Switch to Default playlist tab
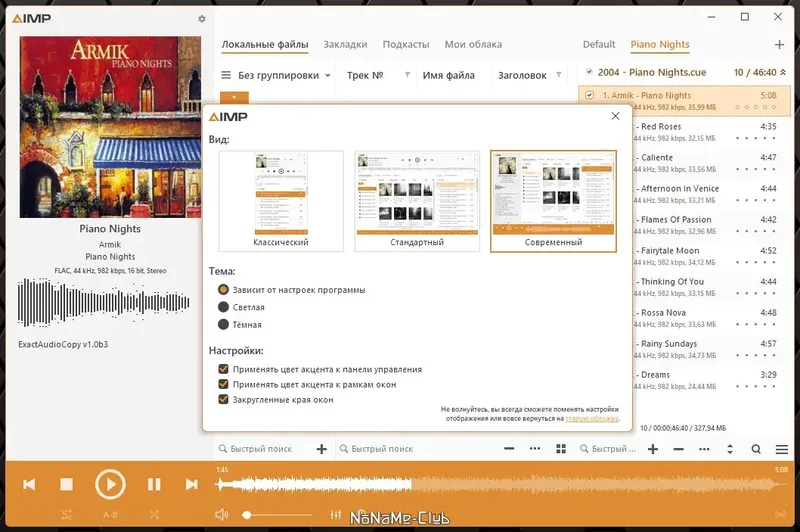The width and height of the screenshot is (800, 532). click(x=599, y=44)
